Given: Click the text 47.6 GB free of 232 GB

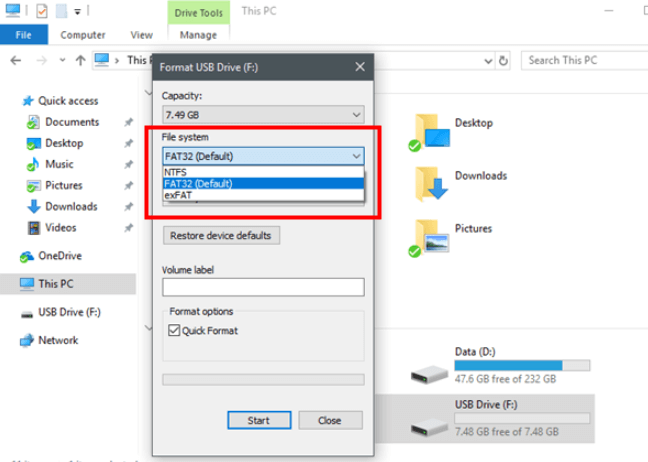Looking at the screenshot, I should [505, 379].
